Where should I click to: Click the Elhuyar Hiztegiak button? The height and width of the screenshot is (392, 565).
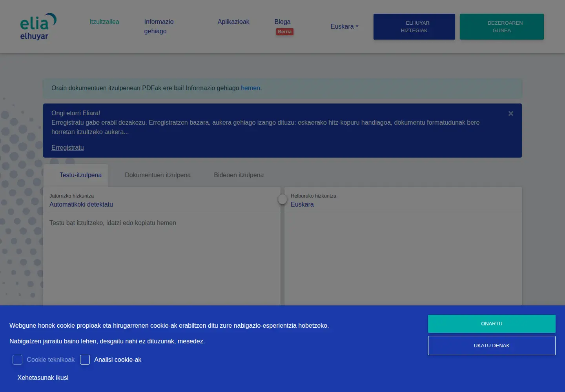[x=414, y=27]
